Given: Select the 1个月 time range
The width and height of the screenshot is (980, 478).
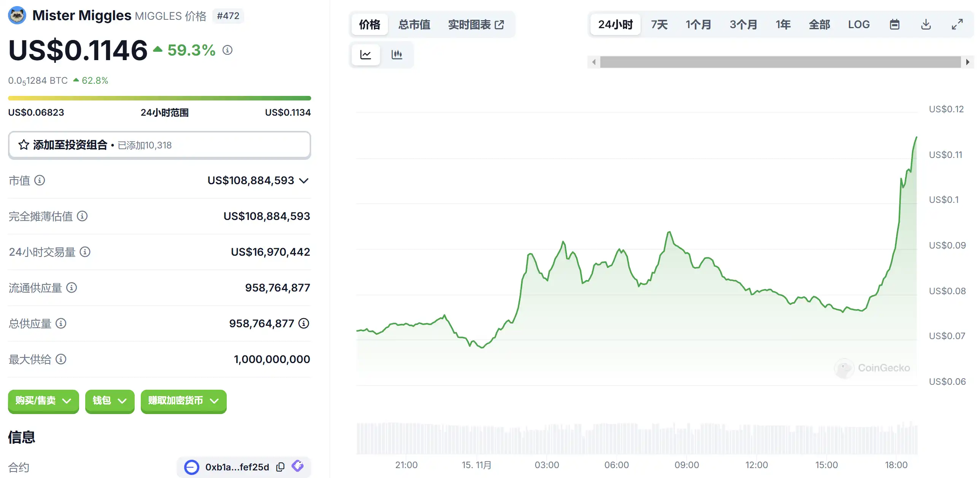Looking at the screenshot, I should [x=698, y=24].
